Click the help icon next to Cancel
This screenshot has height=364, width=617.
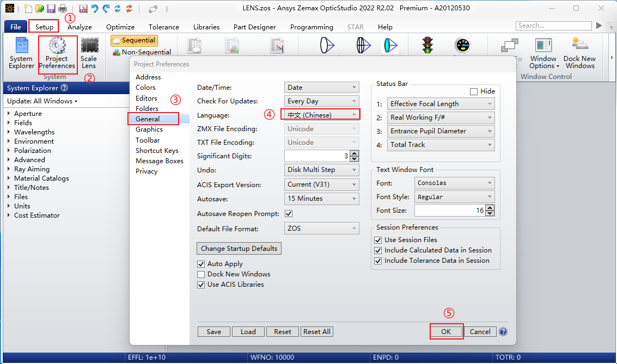503,332
